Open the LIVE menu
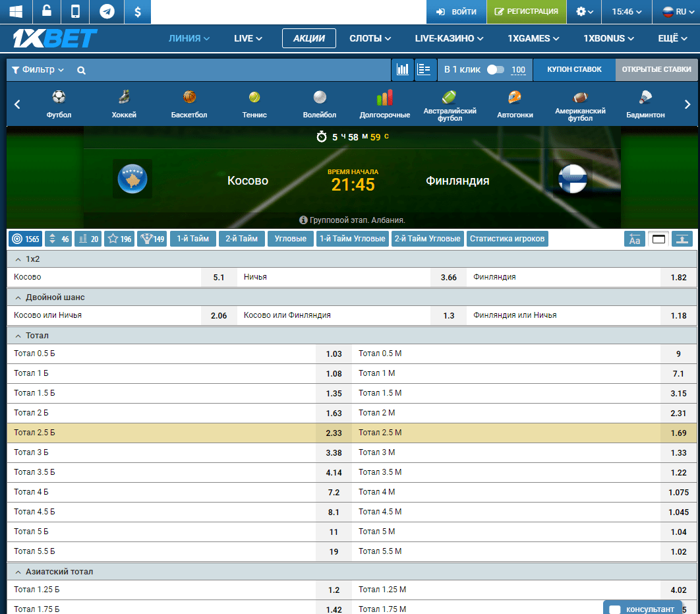 248,38
